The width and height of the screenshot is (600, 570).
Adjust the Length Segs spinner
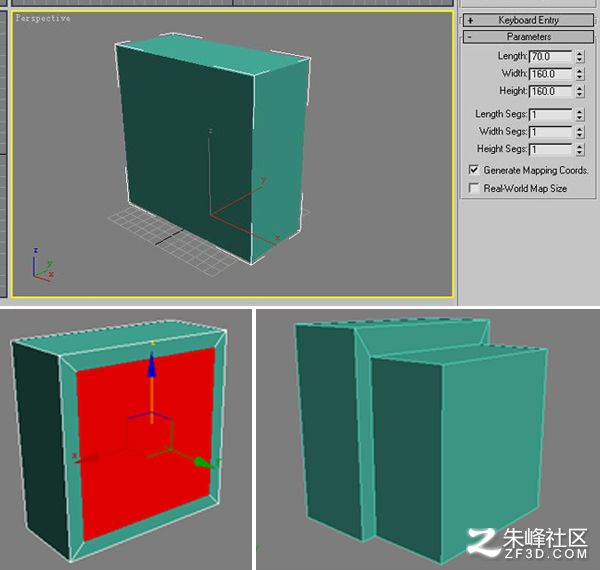point(580,114)
